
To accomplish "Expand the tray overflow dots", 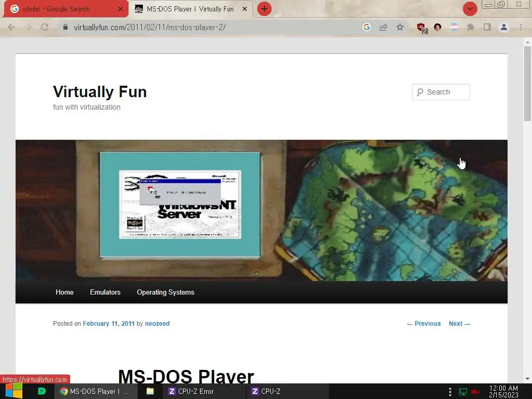I will pos(450,392).
